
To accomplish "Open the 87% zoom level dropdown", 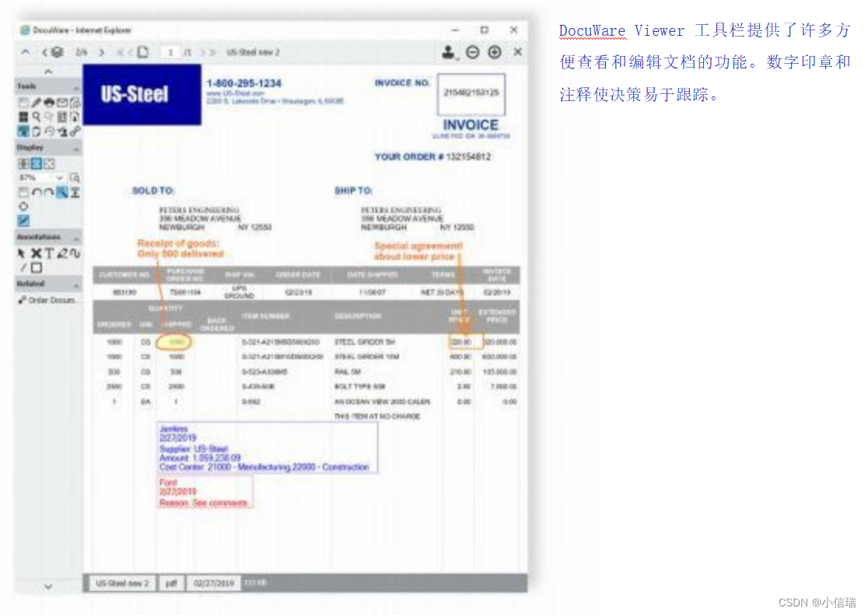I will click(58, 178).
